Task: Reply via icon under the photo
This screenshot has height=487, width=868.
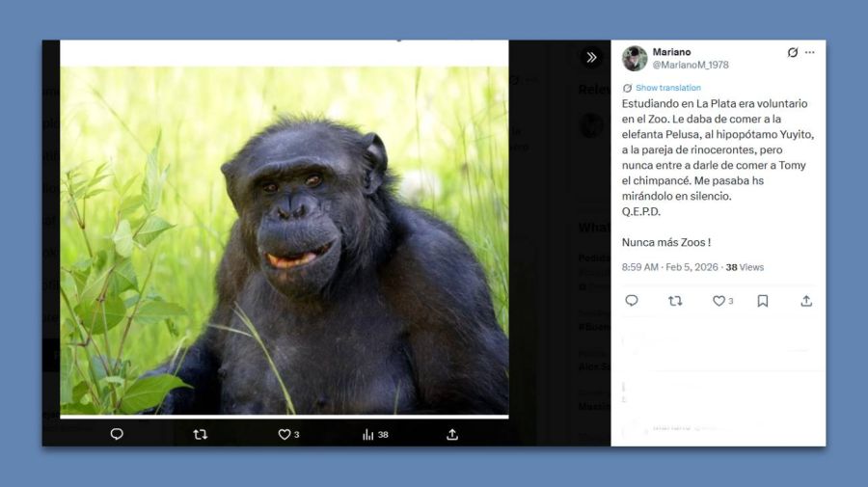Action: (117, 434)
